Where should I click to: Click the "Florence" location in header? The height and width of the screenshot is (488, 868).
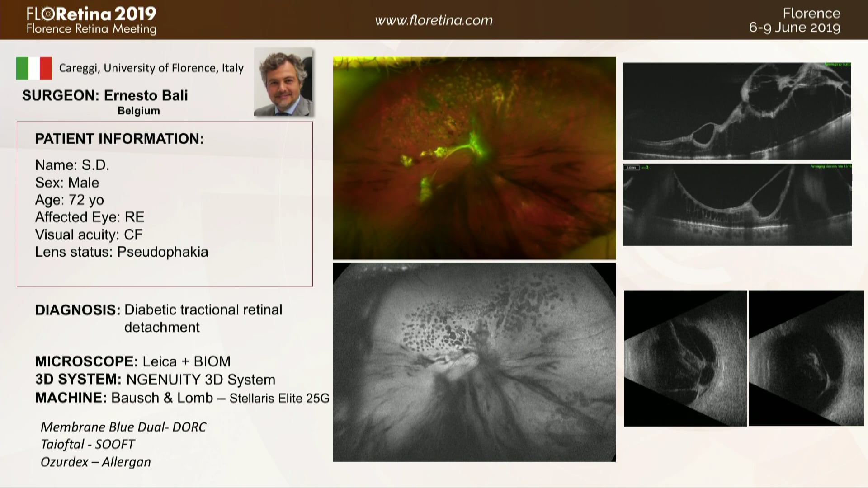811,13
